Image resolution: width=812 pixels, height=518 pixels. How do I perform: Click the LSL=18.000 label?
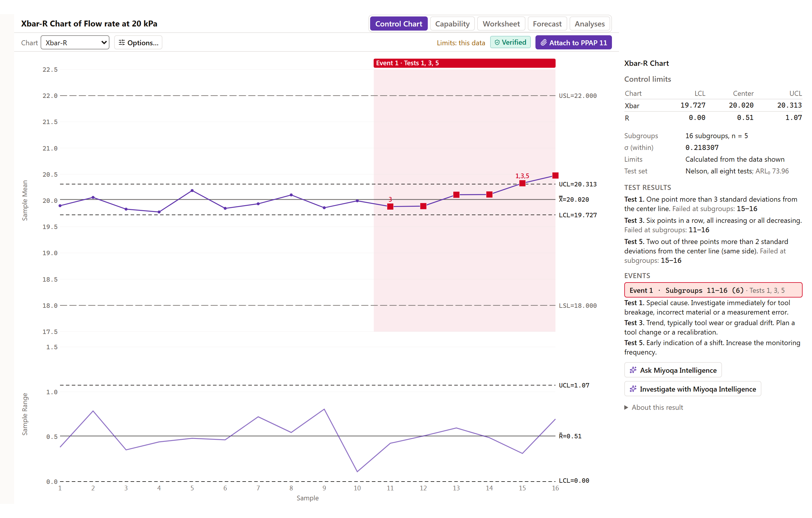pyautogui.click(x=578, y=305)
